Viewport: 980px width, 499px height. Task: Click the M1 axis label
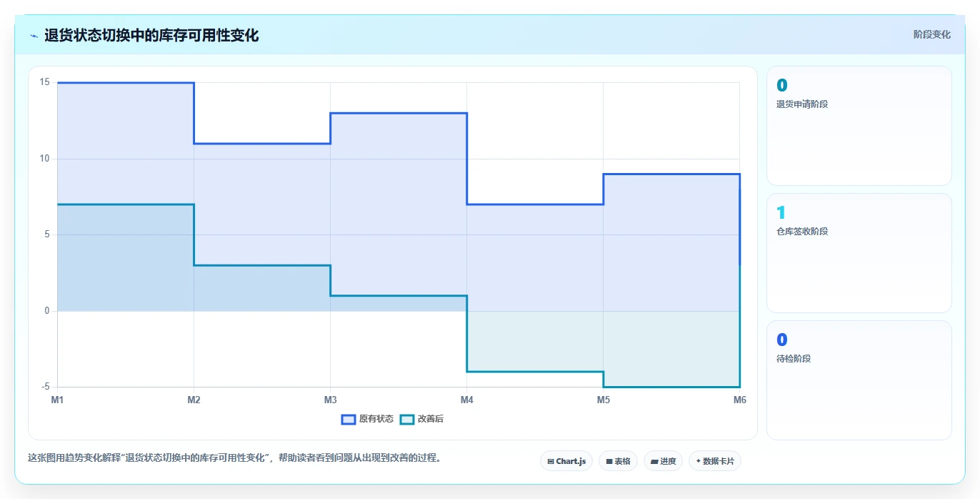click(57, 400)
